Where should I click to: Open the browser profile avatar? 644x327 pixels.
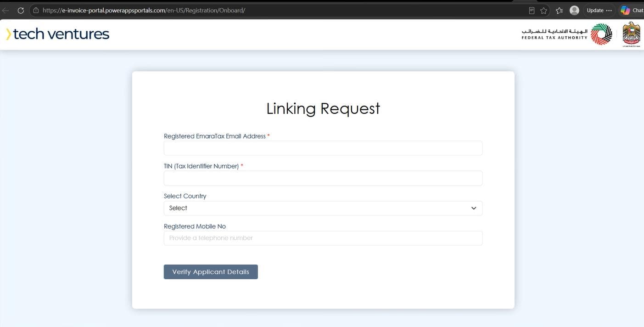coord(574,10)
